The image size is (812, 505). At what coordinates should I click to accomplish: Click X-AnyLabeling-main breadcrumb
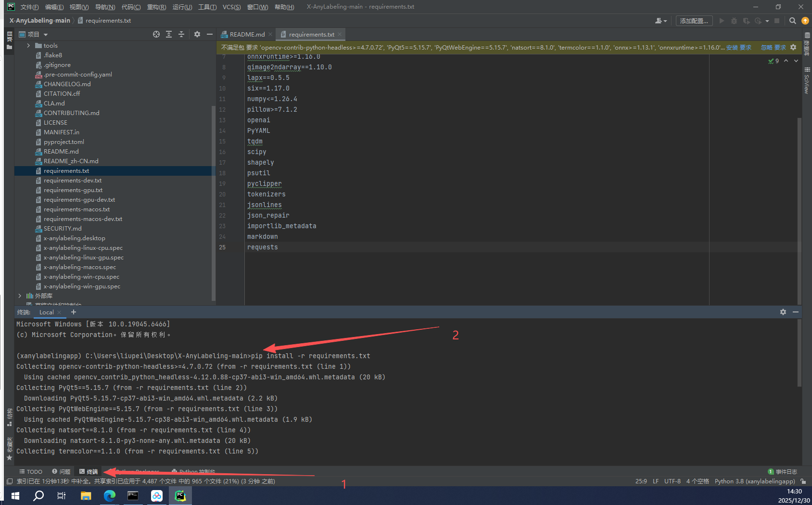40,20
